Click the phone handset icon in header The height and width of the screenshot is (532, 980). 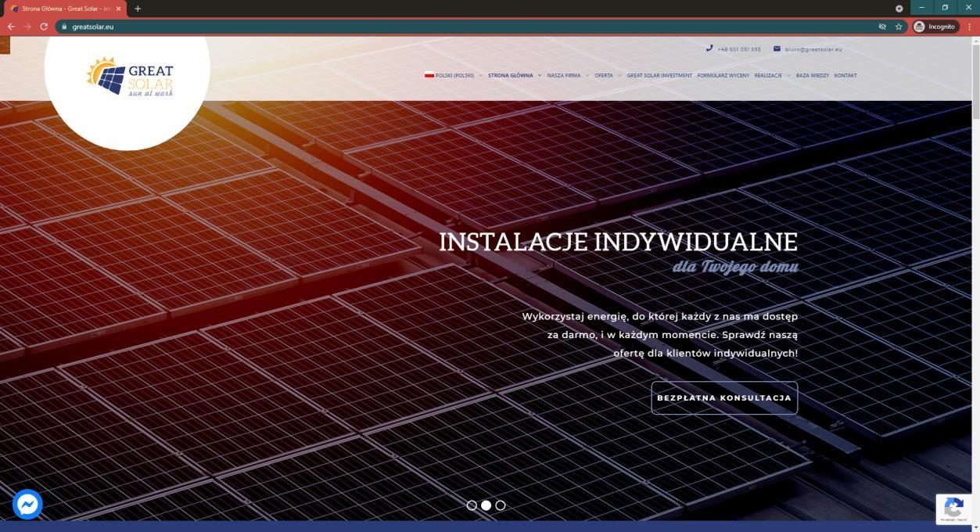(x=709, y=49)
